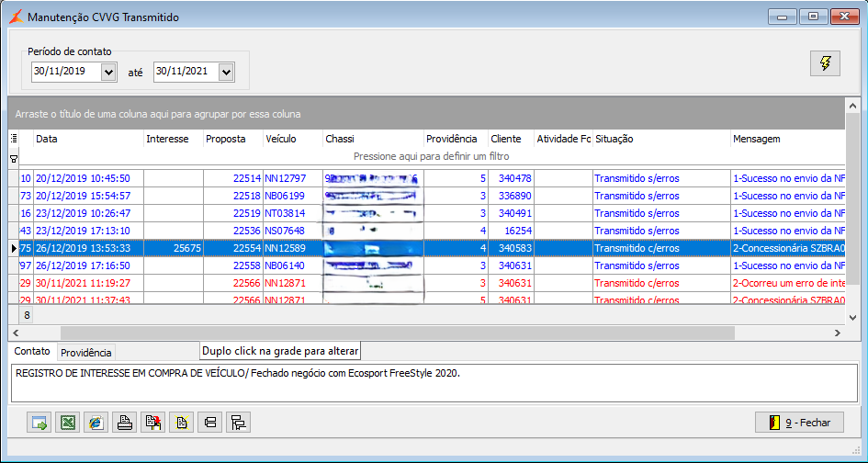Switch to the Providência tab

coord(85,353)
